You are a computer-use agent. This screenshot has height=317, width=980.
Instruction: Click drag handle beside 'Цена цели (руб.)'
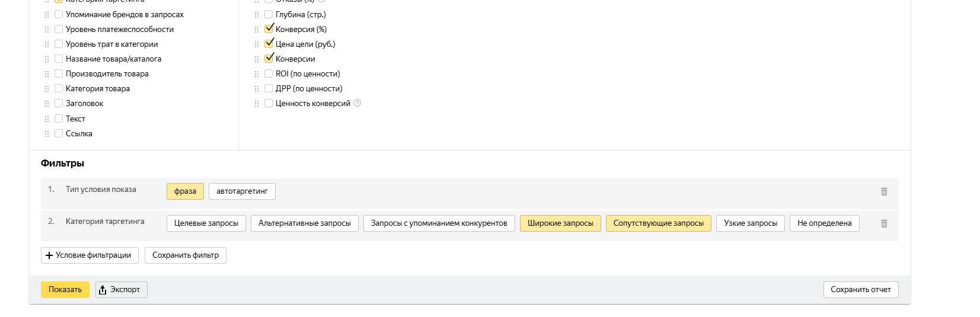click(x=257, y=44)
